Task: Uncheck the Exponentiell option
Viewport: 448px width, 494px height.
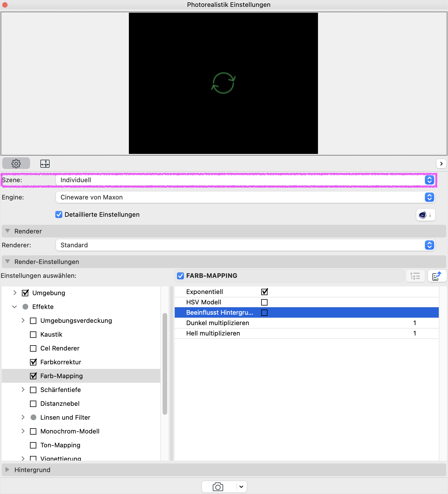Action: coord(264,292)
